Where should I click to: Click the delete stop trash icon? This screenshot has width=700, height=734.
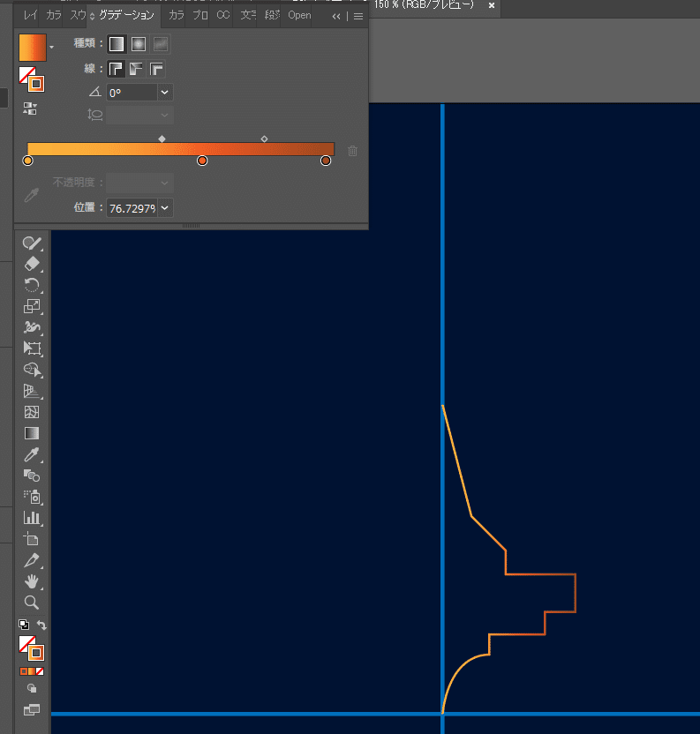click(x=353, y=151)
